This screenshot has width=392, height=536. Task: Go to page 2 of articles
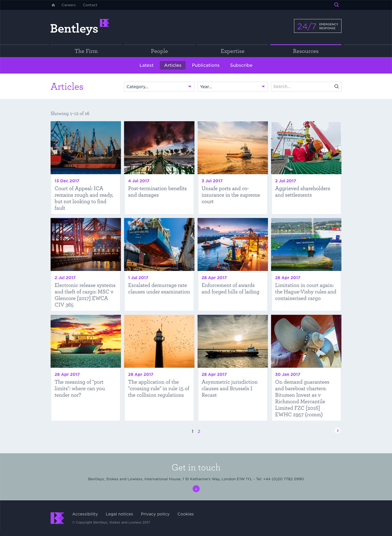(199, 431)
